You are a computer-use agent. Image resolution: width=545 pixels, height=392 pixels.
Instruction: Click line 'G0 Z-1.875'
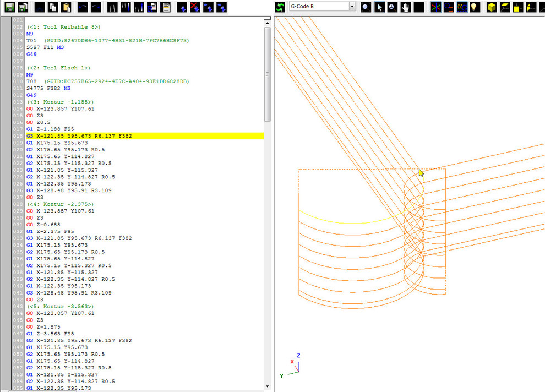[43, 326]
